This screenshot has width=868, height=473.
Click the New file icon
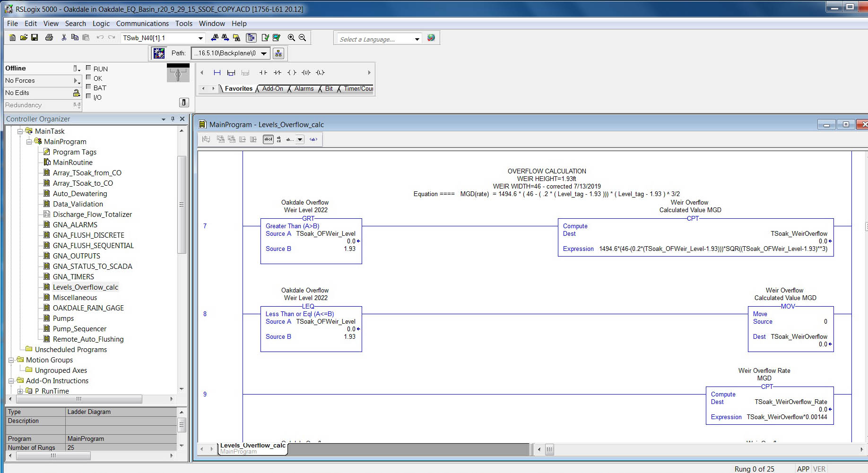13,38
